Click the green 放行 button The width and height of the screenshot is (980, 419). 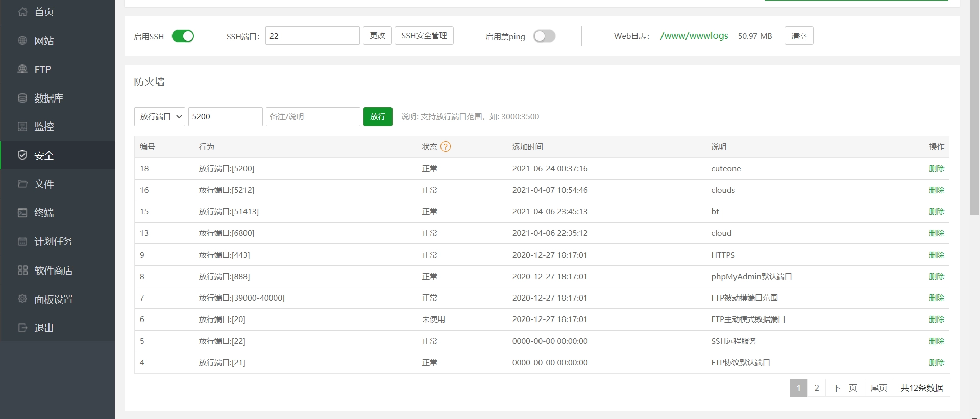[378, 117]
